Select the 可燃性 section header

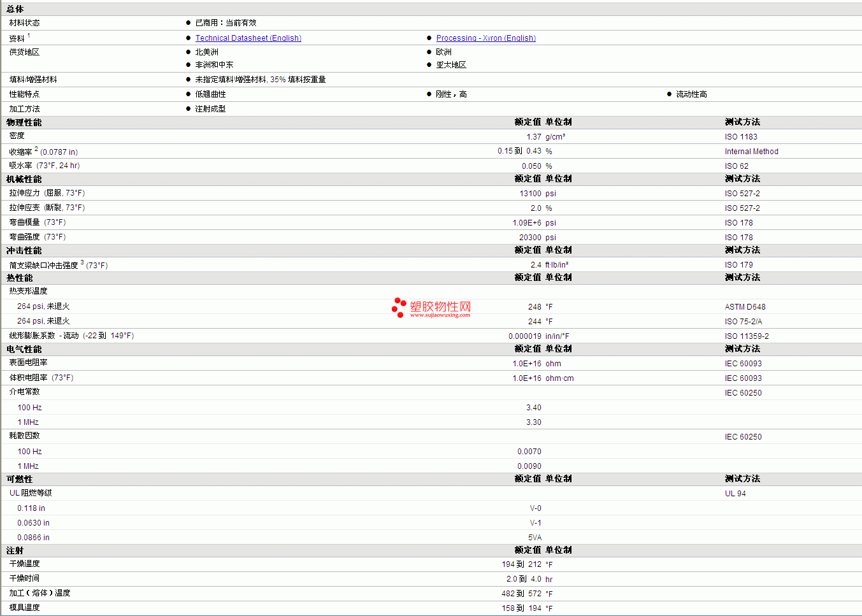20,479
